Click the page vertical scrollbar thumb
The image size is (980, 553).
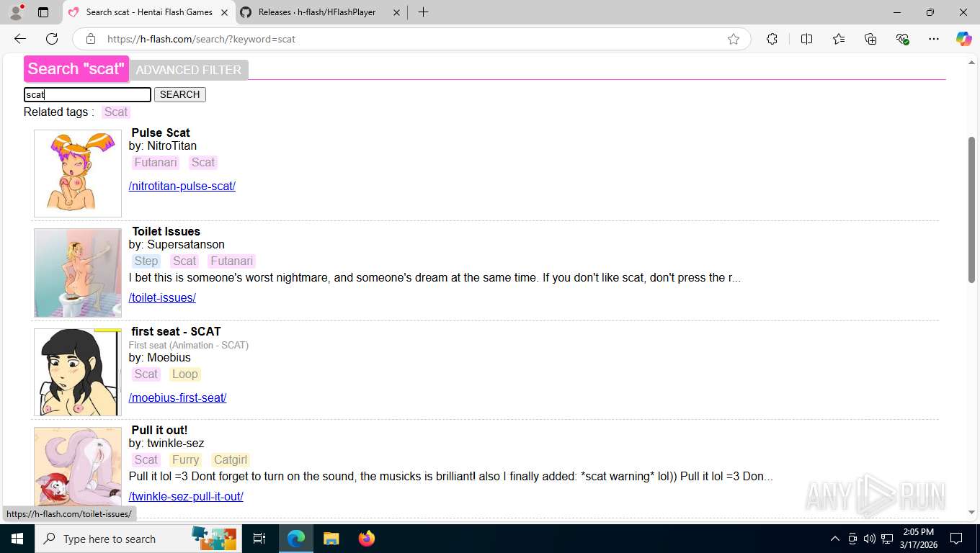click(x=971, y=210)
